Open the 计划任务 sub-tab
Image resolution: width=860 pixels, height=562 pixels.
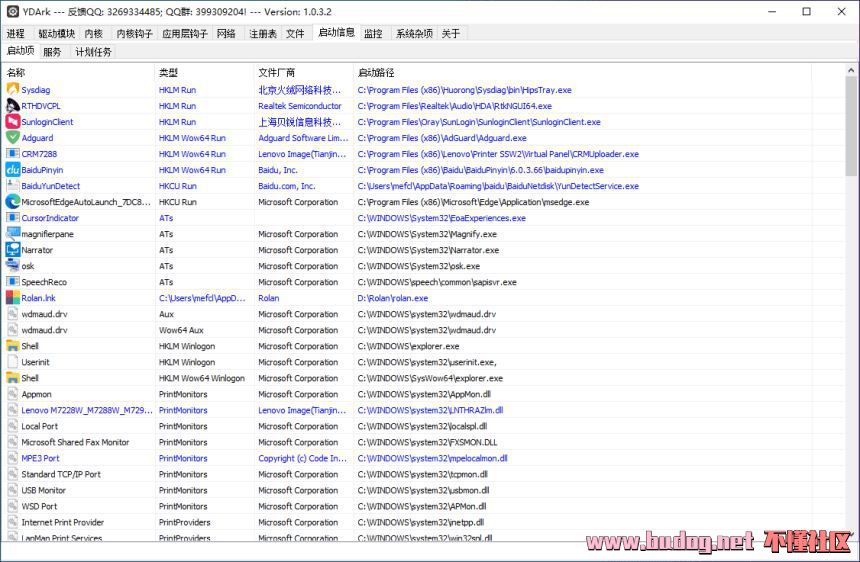point(94,52)
